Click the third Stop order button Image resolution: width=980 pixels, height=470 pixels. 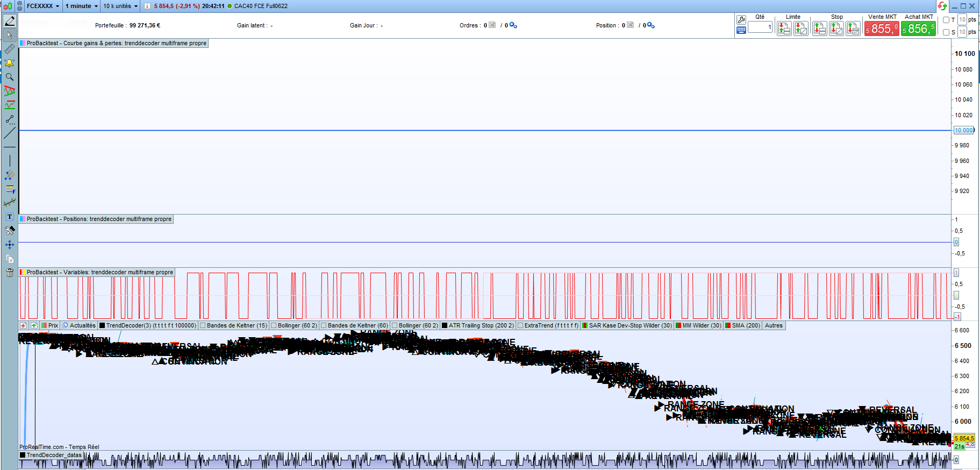point(853,29)
